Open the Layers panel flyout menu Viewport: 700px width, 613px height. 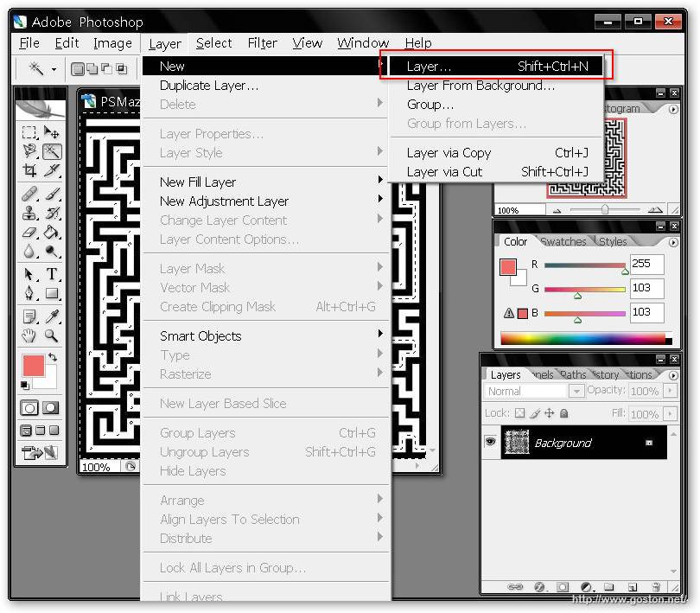(674, 376)
